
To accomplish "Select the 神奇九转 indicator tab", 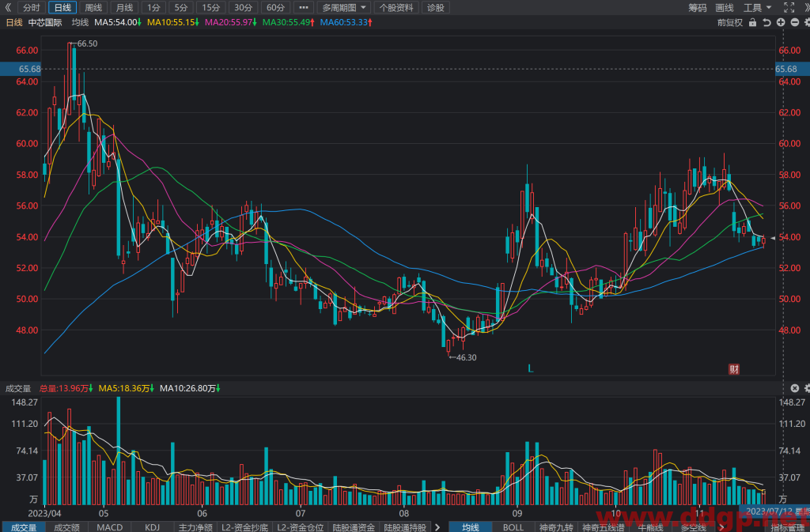I will (x=556, y=526).
